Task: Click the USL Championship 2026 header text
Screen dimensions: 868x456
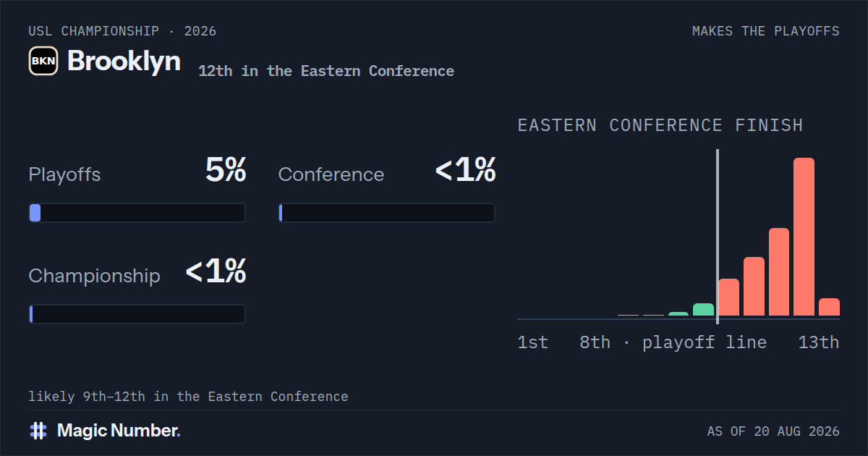Action: 122,31
